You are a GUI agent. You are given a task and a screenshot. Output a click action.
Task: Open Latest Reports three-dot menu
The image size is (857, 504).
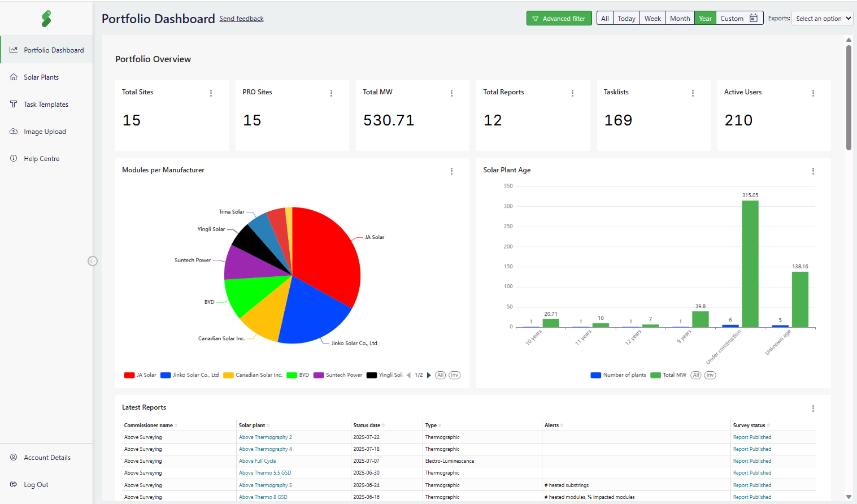813,409
